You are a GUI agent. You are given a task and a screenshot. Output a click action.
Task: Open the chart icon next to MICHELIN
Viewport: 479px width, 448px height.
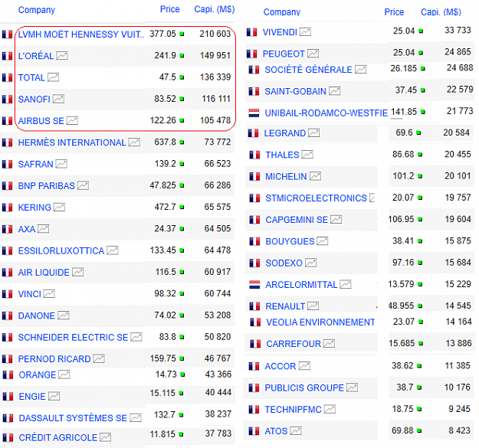(x=315, y=176)
